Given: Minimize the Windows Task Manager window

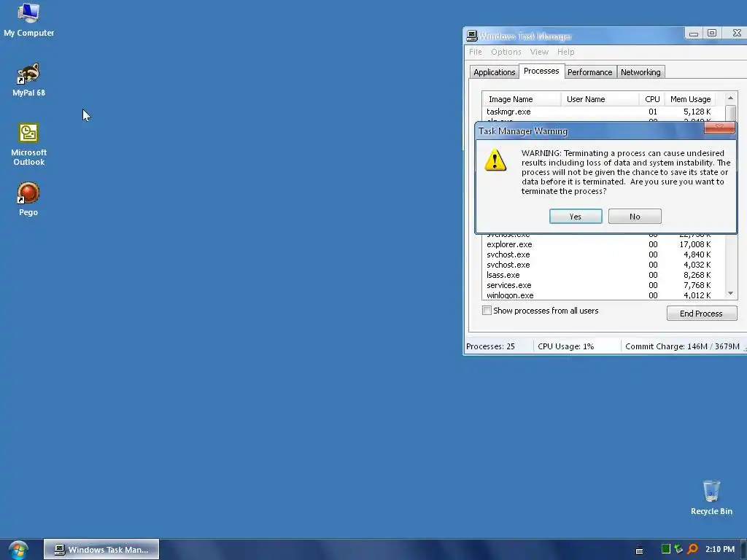Looking at the screenshot, I should click(x=694, y=34).
